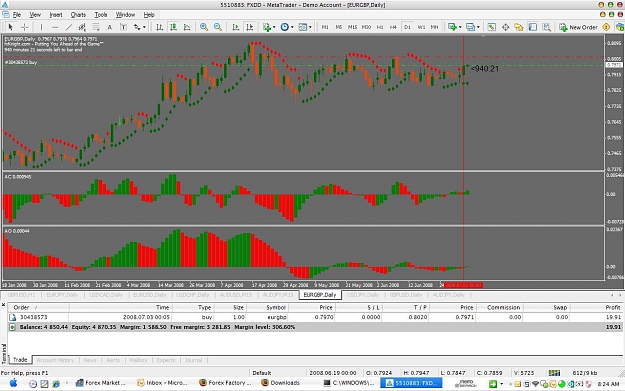Image resolution: width=625 pixels, height=391 pixels.
Task: Open the Insert menu
Action: [x=56, y=15]
